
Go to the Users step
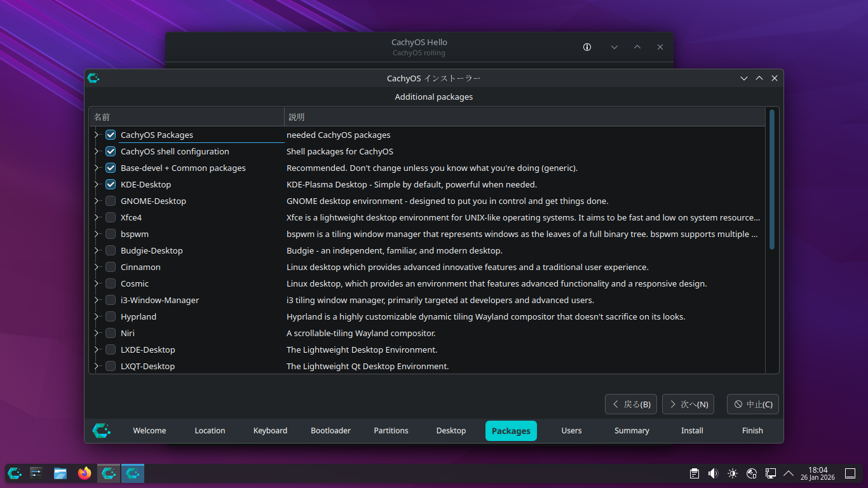tap(571, 431)
